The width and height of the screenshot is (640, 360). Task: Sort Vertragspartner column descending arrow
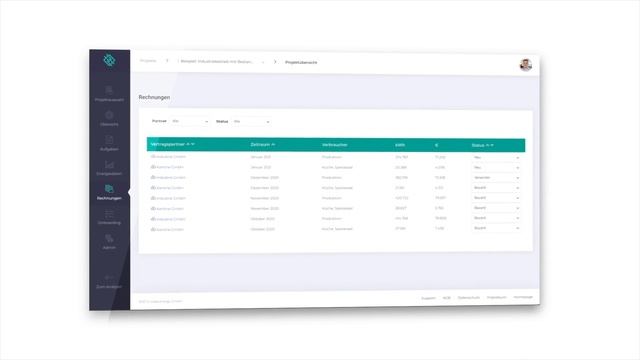click(193, 144)
